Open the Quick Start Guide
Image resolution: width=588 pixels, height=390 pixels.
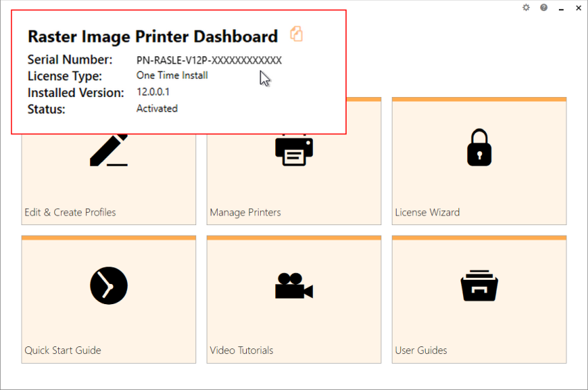(109, 299)
